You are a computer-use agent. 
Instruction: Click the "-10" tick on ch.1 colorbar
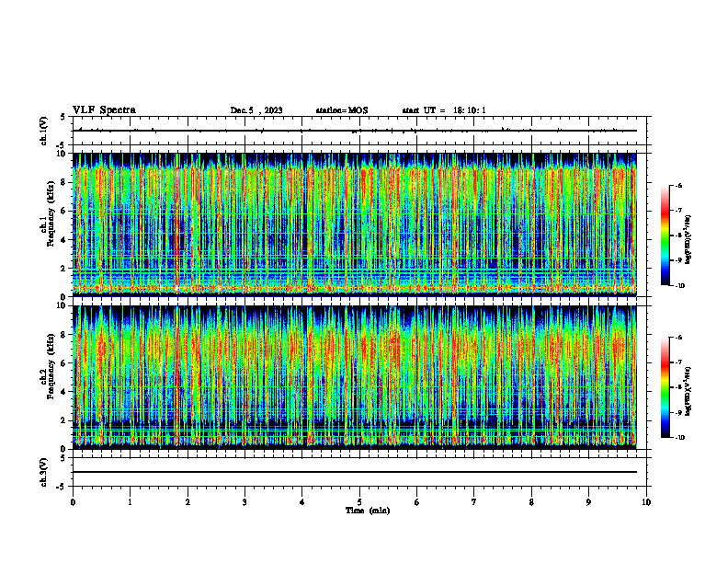point(679,286)
